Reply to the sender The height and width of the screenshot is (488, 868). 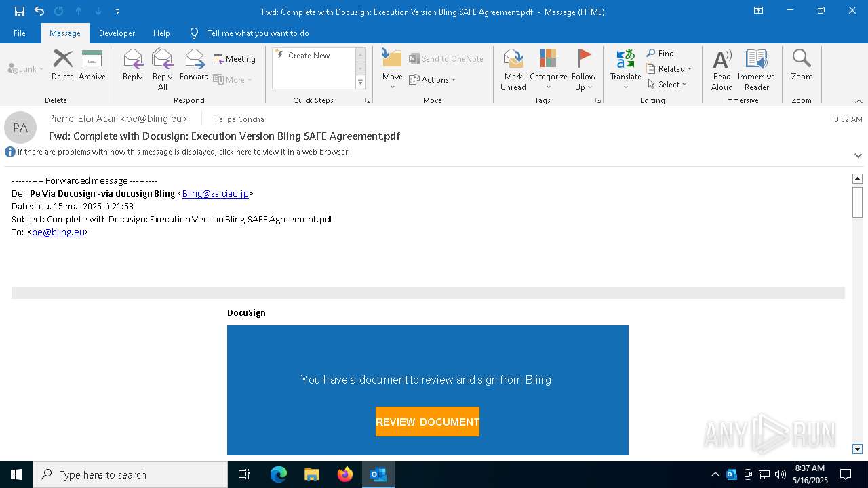click(x=133, y=65)
